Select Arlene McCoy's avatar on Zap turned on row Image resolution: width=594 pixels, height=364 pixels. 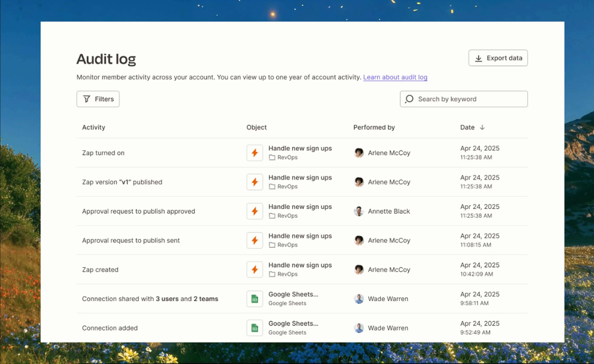pos(359,153)
